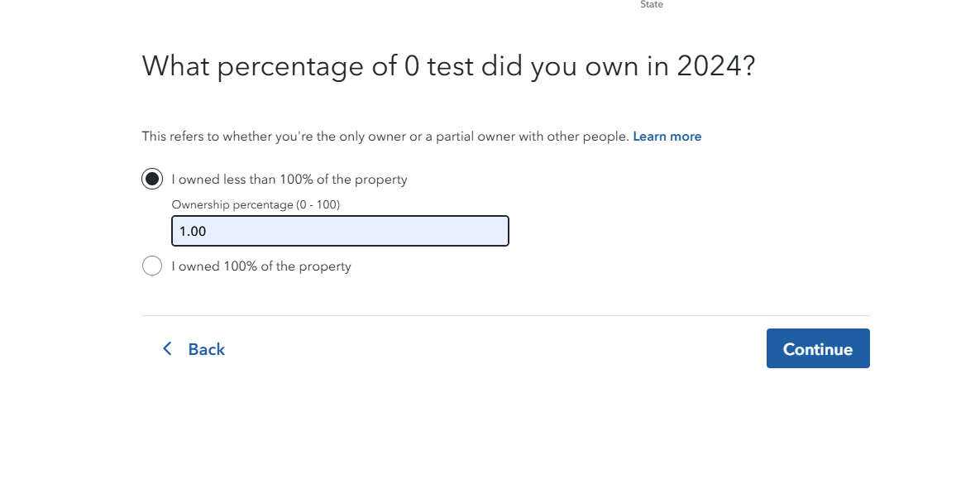
Task: Click the 'I owned less than 100% of the property' label
Action: pyautogui.click(x=289, y=180)
